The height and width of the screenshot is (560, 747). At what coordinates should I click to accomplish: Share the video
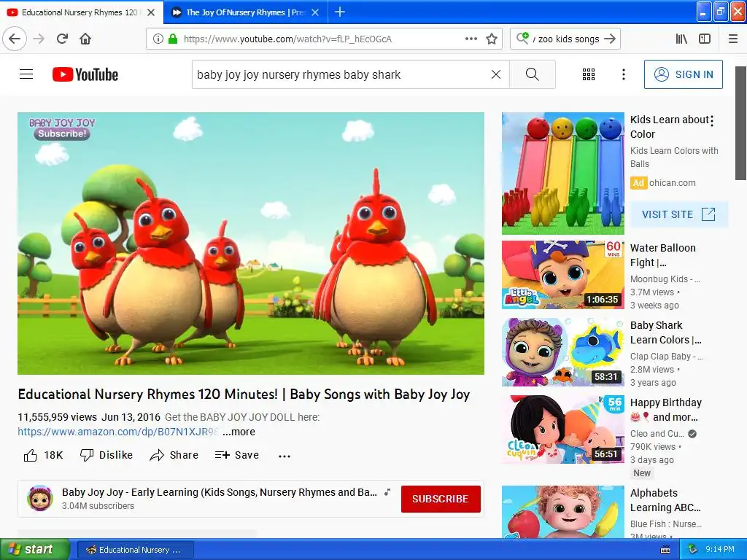point(174,455)
